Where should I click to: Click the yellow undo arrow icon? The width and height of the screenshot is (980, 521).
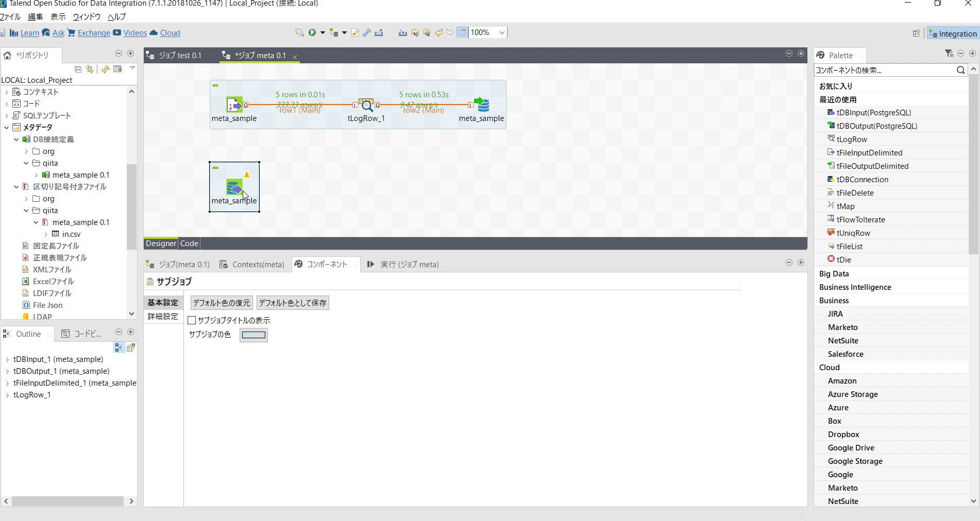pos(439,32)
